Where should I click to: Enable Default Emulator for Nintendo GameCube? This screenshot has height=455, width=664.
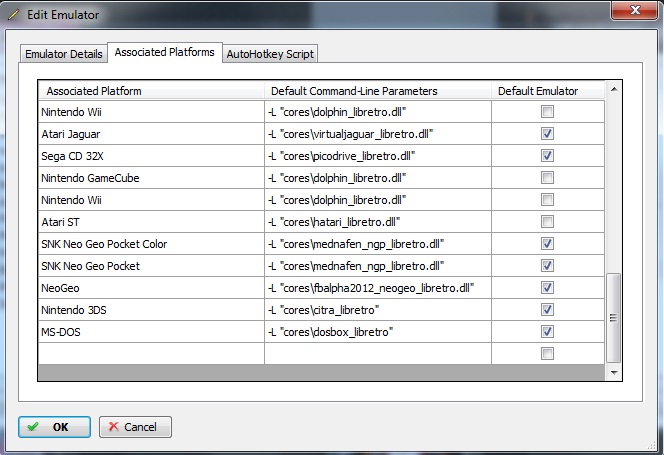point(547,178)
